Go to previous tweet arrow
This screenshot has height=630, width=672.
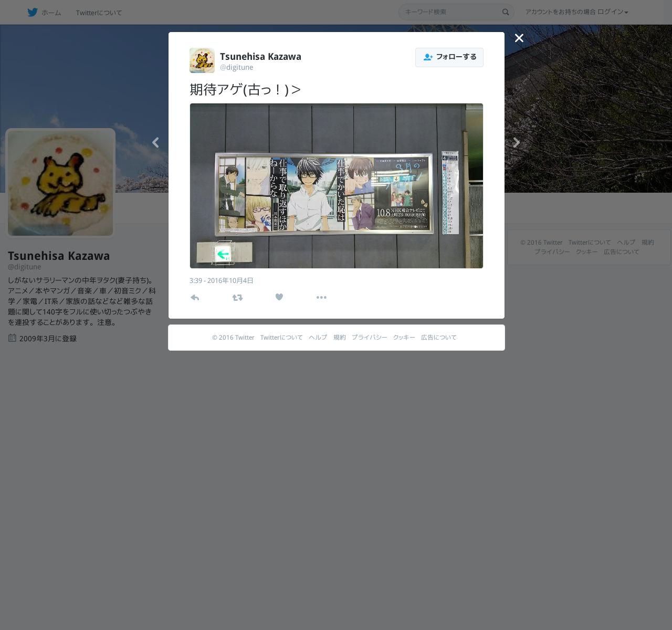click(x=155, y=142)
